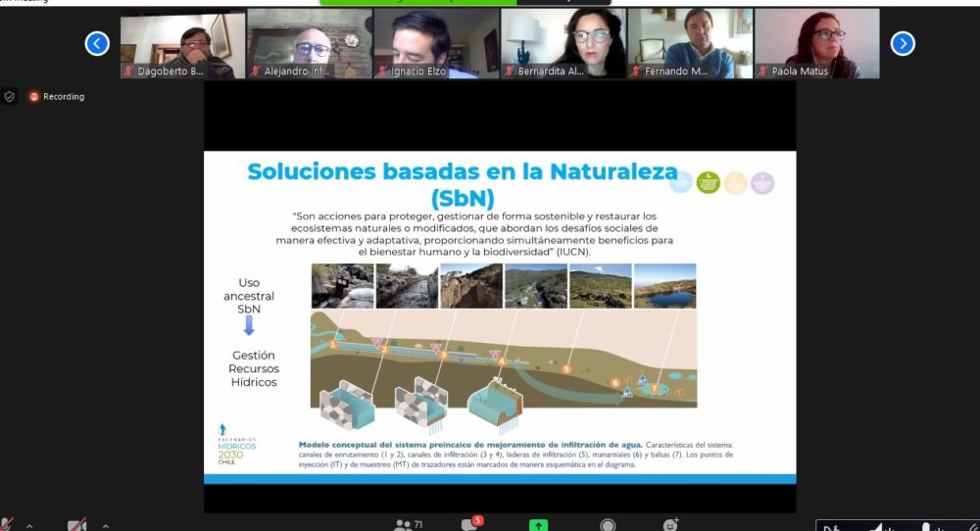Toggle the microphone mute button
Screen dimensions: 980x531
[8, 525]
